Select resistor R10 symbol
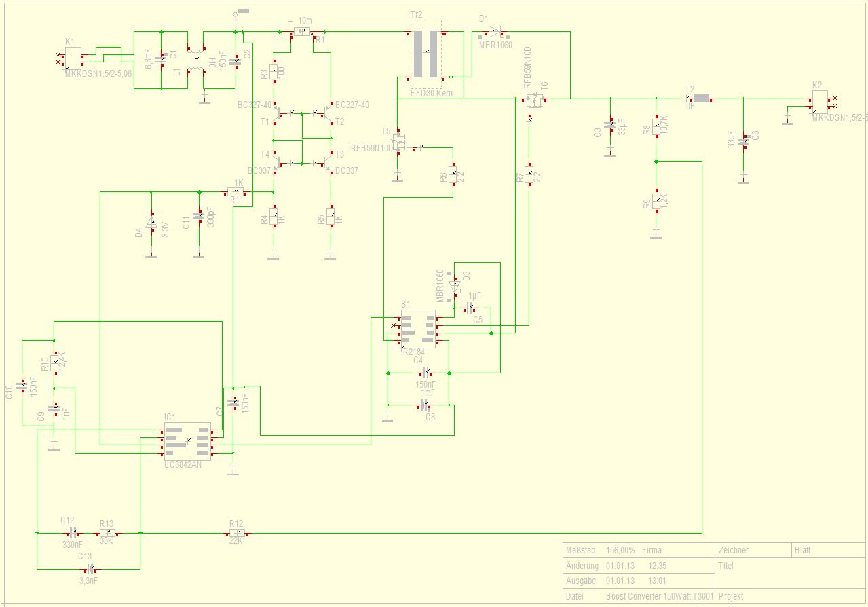This screenshot has height=607, width=868. tap(54, 362)
